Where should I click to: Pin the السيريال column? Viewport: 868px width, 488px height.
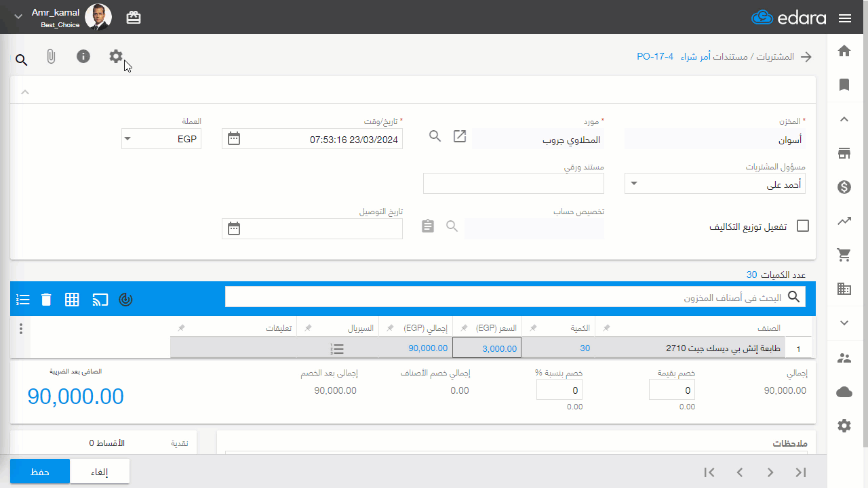[x=308, y=328]
